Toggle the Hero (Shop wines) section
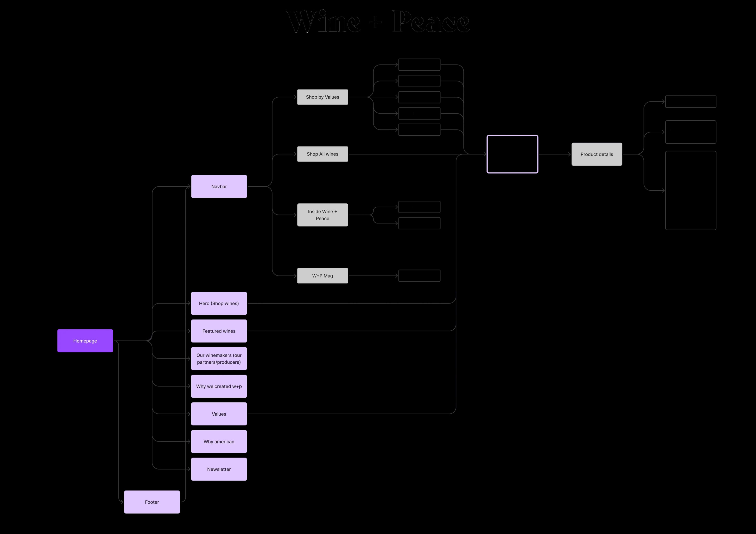 (219, 303)
